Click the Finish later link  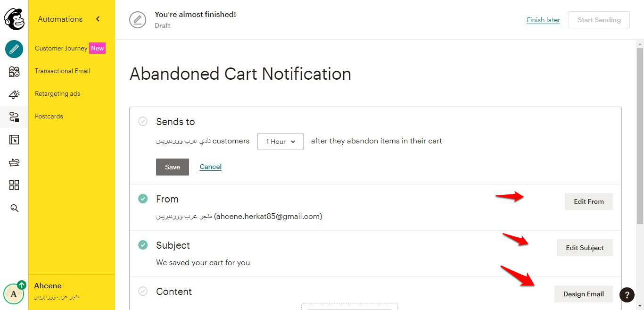[x=543, y=20]
